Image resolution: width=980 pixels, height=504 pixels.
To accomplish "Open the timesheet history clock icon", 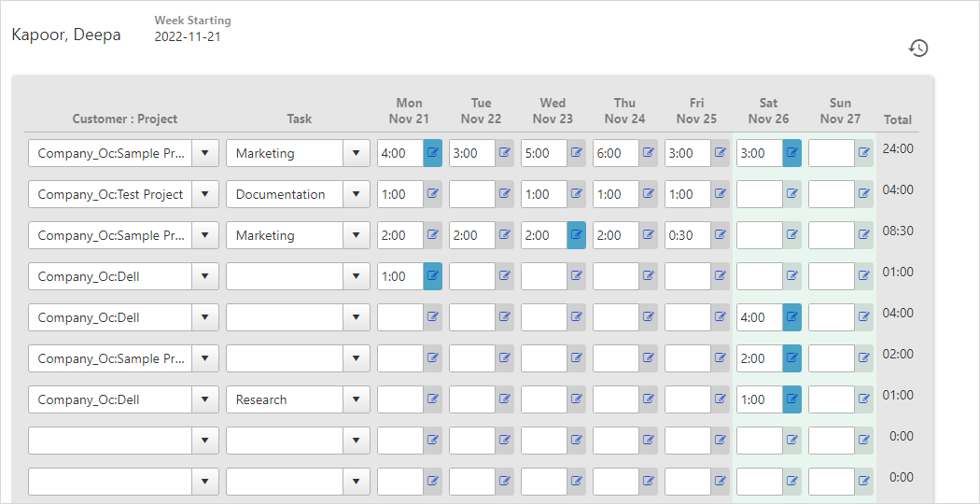I will click(918, 49).
